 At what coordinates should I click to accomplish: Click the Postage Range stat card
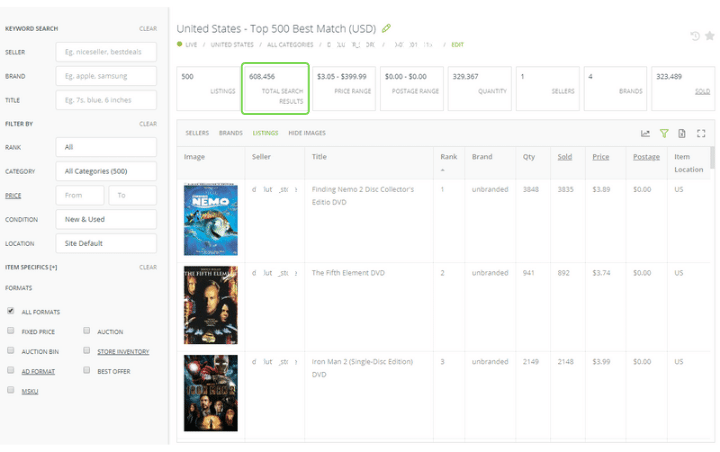click(411, 88)
